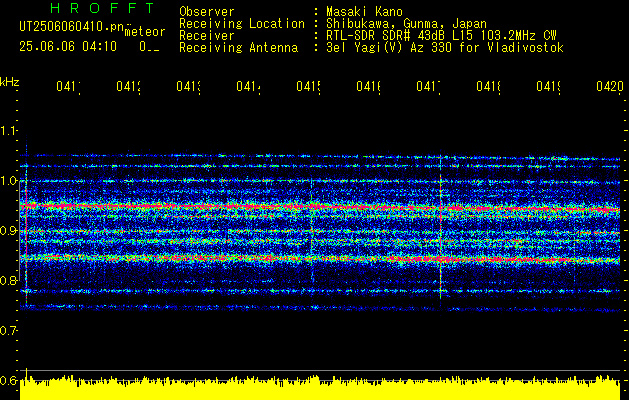Click the 0.9 kHz axis tick label
Screen dimensions: 629x400
click(9, 231)
